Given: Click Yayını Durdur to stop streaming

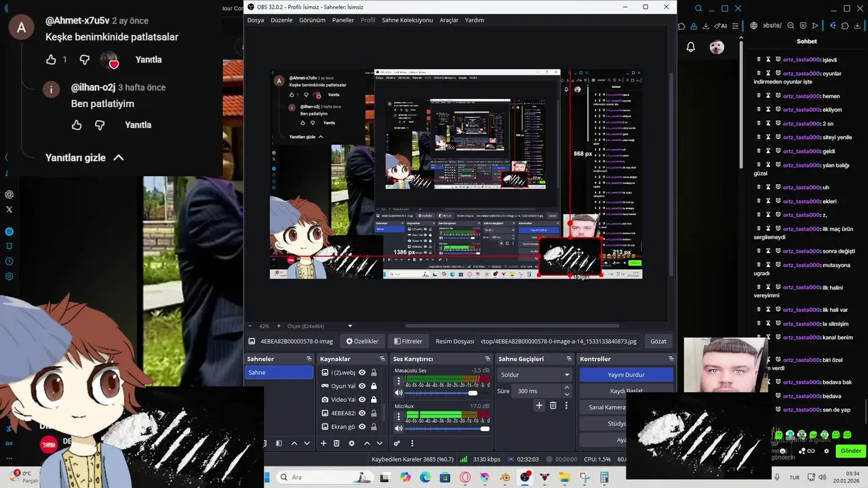Looking at the screenshot, I should (x=626, y=375).
